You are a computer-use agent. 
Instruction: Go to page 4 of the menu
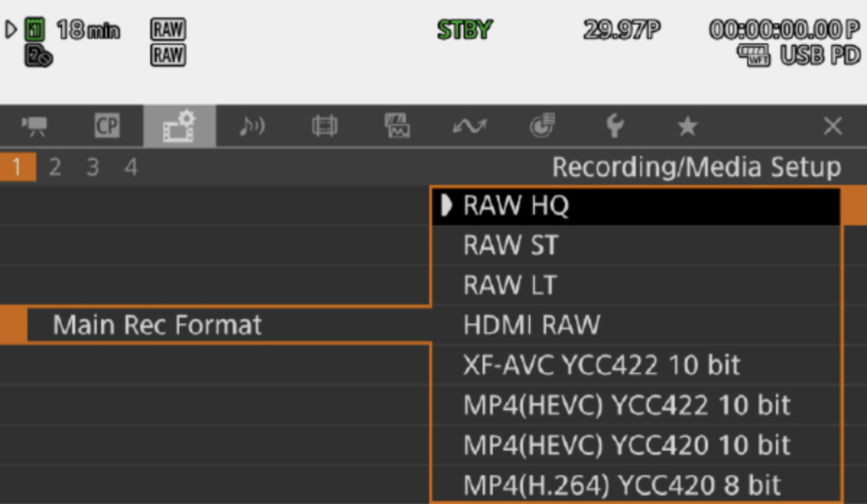click(x=131, y=168)
